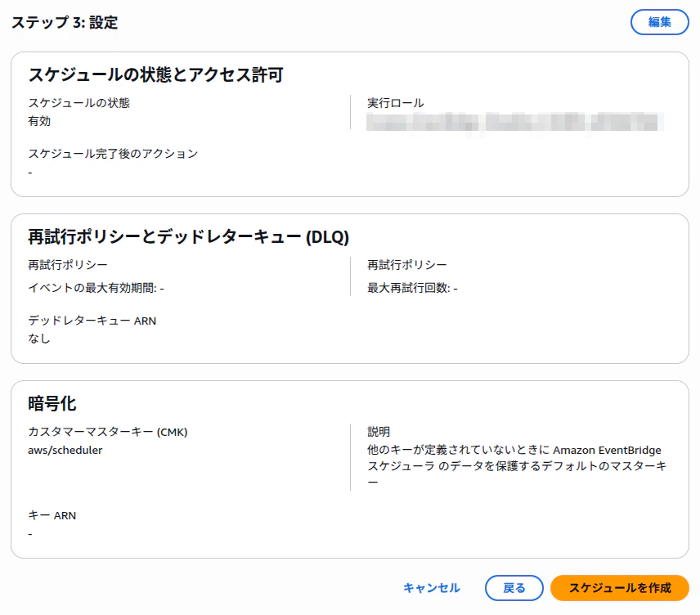The image size is (700, 615).
Task: Click the スケジュールの状態とアクセス許可 section title
Action: tap(156, 74)
